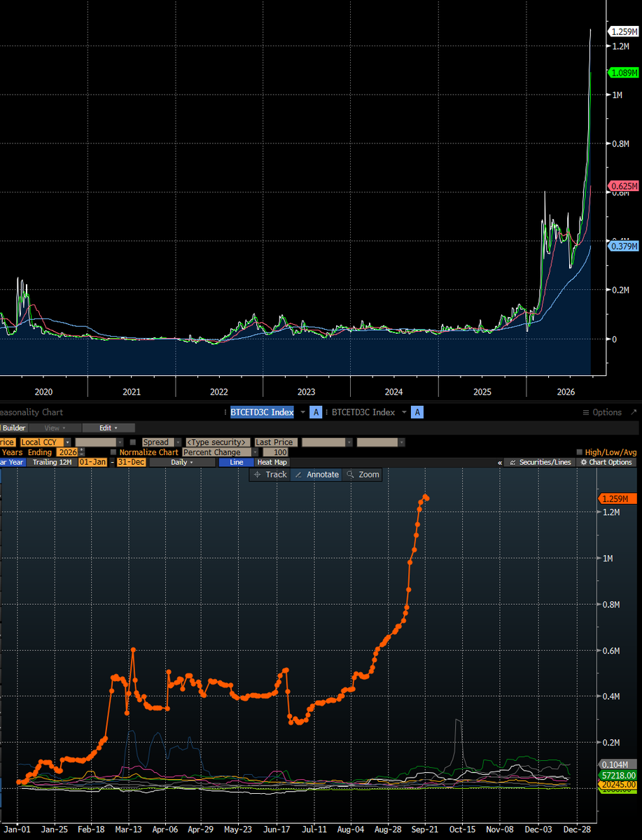The image size is (642, 840).
Task: Click the orange 1.259M seasonality label
Action: pyautogui.click(x=618, y=498)
